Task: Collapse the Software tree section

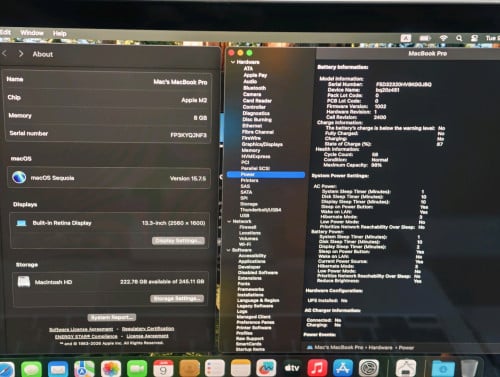Action: tap(229, 250)
